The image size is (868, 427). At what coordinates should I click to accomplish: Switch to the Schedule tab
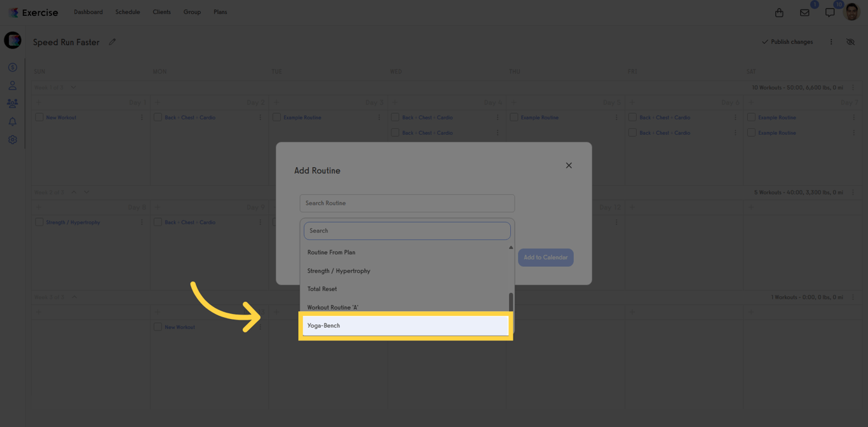(127, 11)
